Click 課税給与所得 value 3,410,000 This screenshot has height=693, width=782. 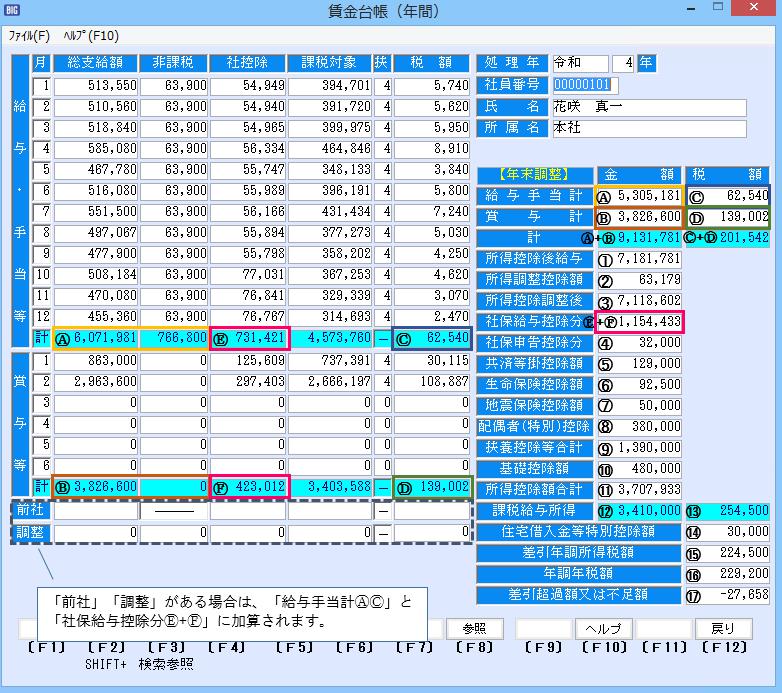pyautogui.click(x=639, y=511)
